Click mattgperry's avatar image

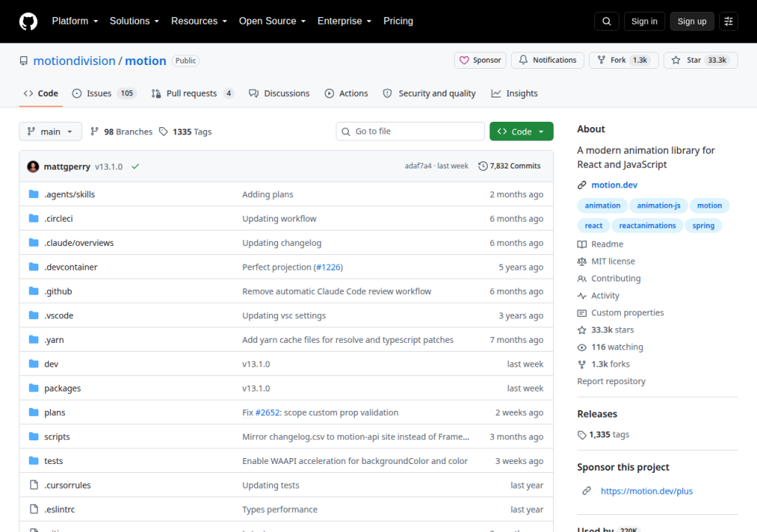pyautogui.click(x=33, y=166)
